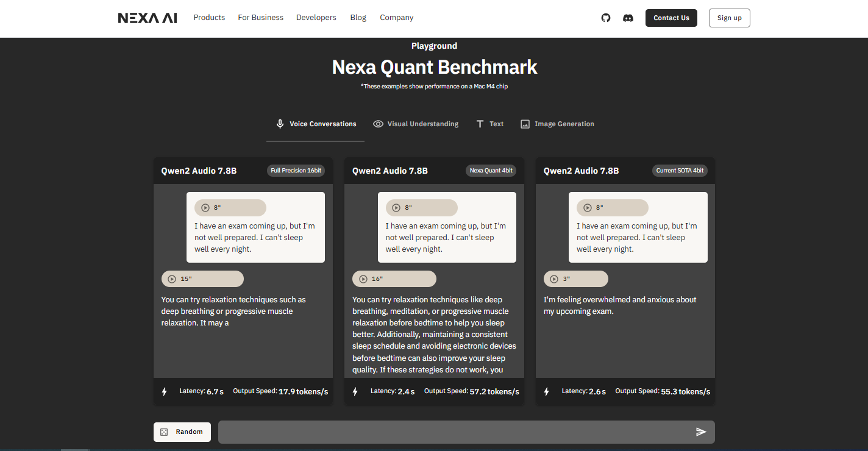This screenshot has height=451, width=868.
Task: Click the Sign up button
Action: click(x=729, y=18)
